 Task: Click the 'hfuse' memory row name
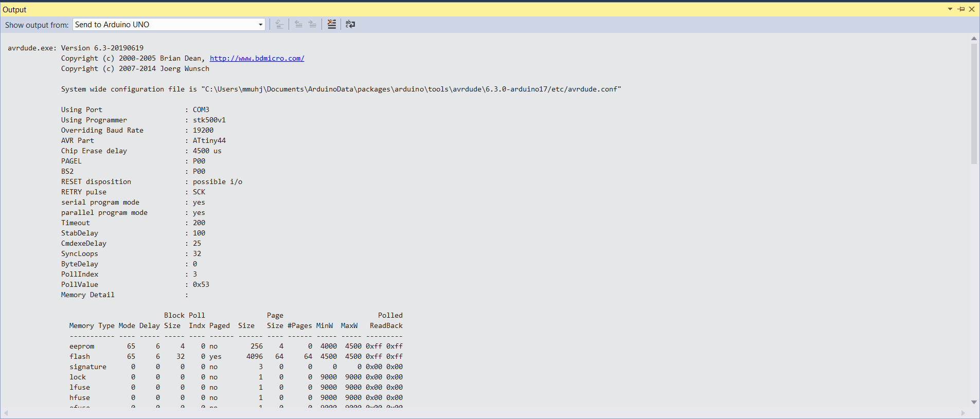(x=80, y=397)
